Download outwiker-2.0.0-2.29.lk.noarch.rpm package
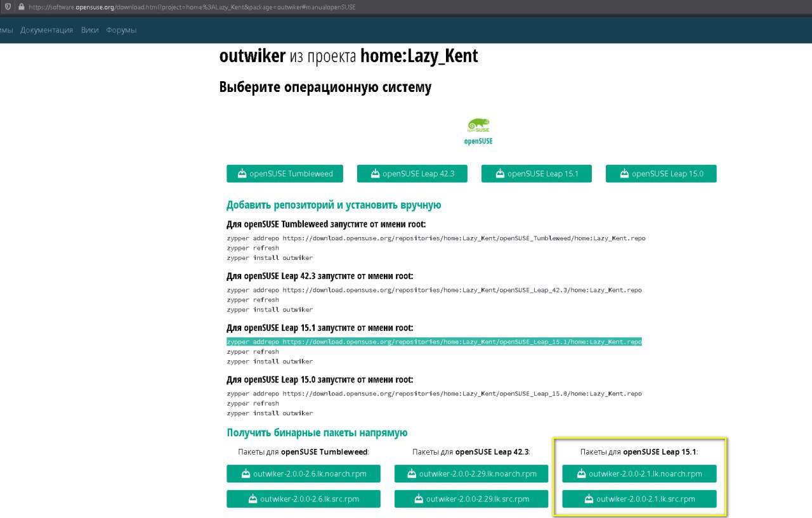The height and width of the screenshot is (518, 812). click(471, 474)
